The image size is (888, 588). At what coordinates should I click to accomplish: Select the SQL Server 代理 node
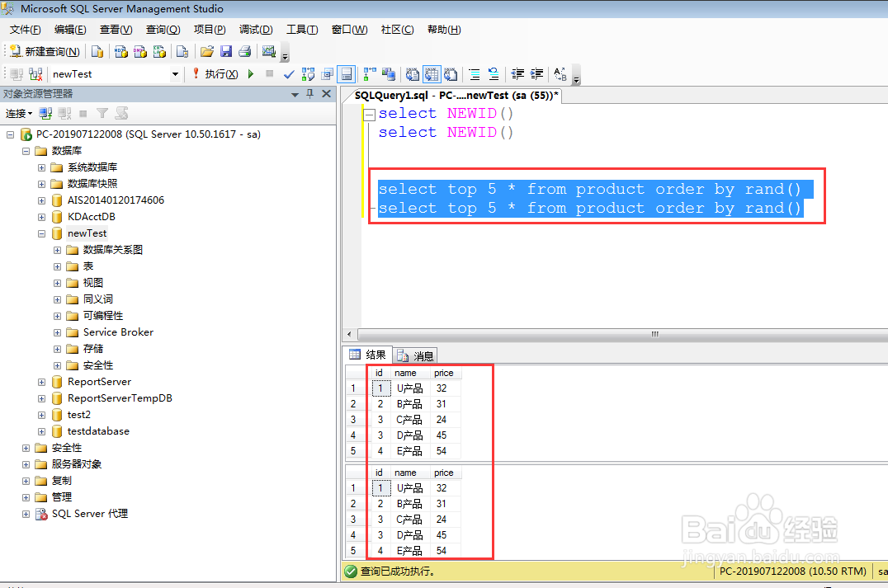pos(89,514)
